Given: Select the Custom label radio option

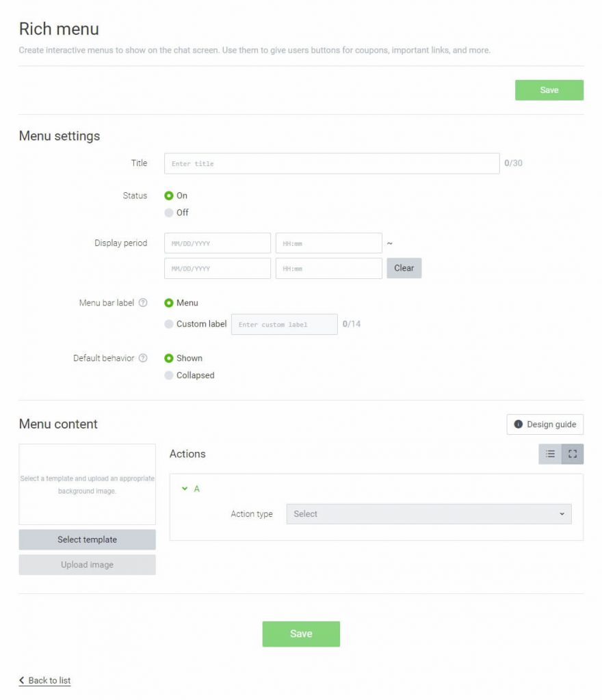Looking at the screenshot, I should (x=169, y=324).
